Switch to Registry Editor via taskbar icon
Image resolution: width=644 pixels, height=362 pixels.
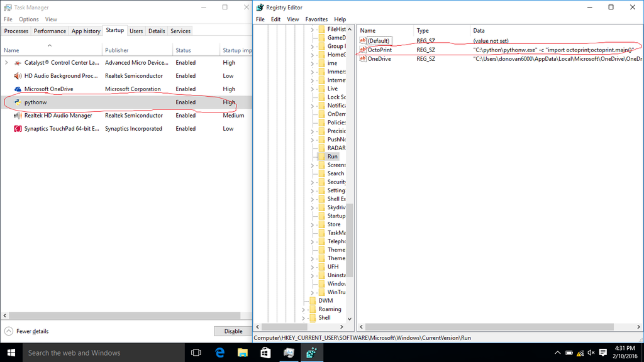click(312, 353)
